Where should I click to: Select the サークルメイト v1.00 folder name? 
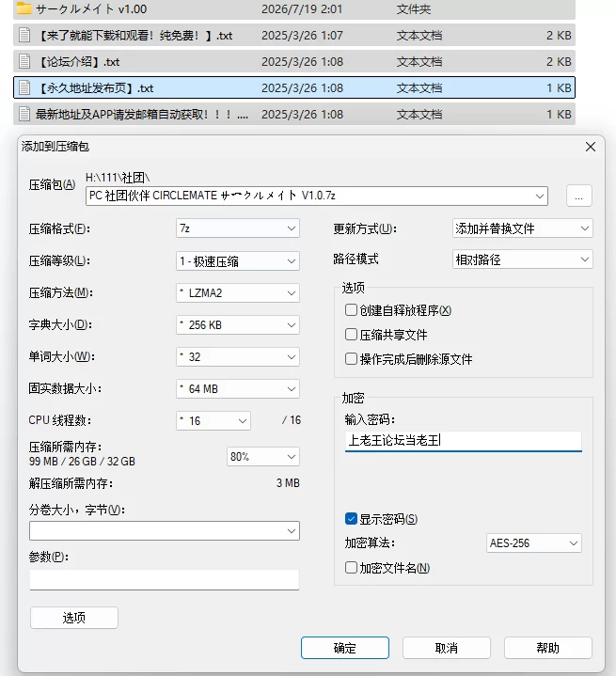91,9
